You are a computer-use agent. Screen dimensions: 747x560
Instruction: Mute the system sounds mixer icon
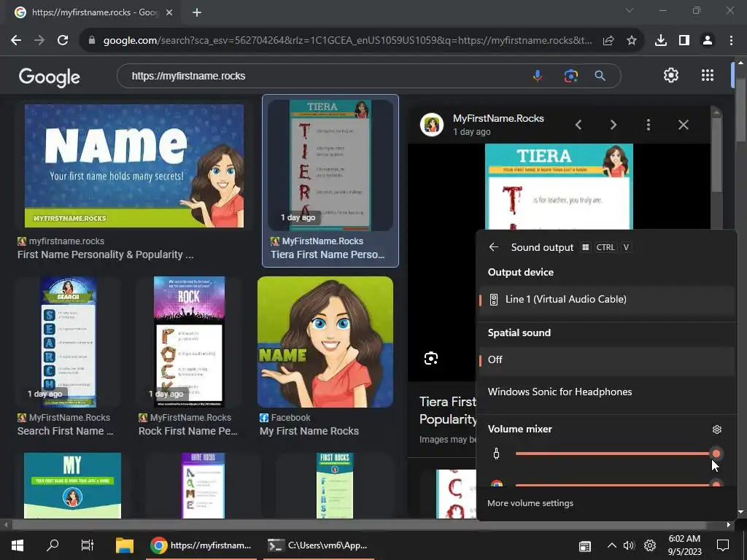pos(496,454)
